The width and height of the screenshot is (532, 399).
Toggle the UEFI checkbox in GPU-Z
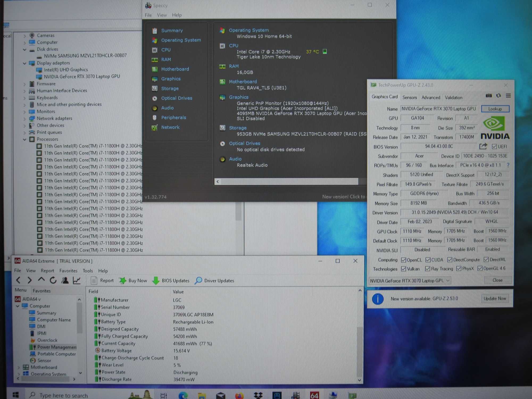[x=494, y=147]
